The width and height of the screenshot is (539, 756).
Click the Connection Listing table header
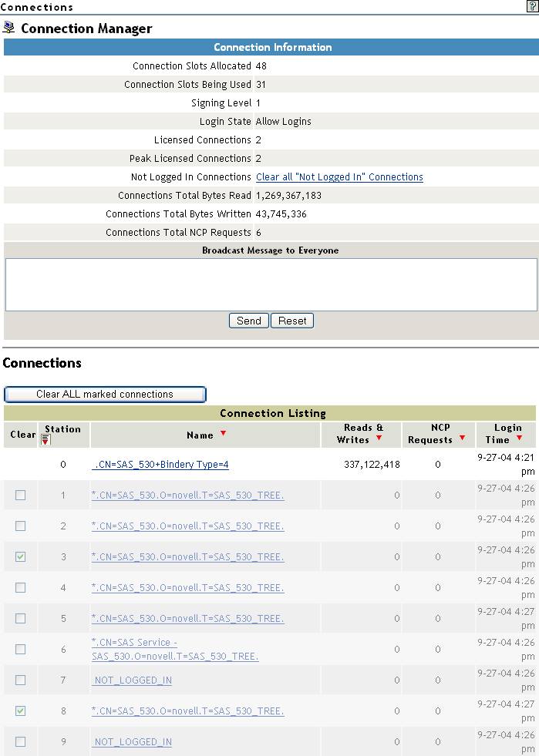tap(270, 413)
